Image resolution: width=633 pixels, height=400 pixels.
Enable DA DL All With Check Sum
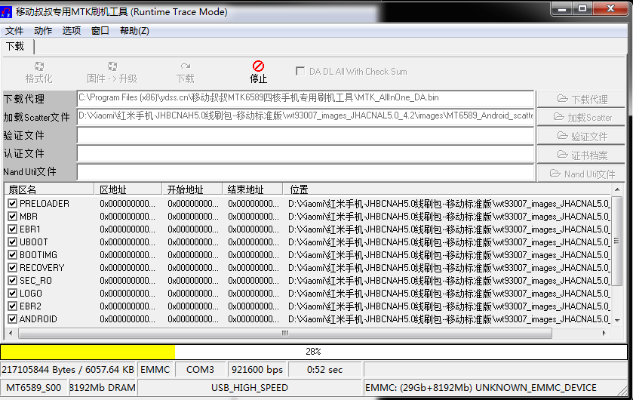[x=301, y=71]
